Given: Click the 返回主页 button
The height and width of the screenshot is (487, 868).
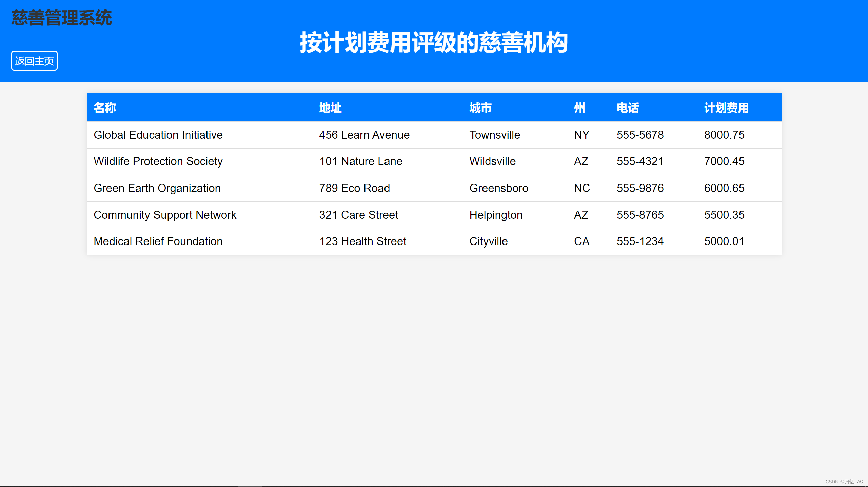Looking at the screenshot, I should pyautogui.click(x=34, y=61).
